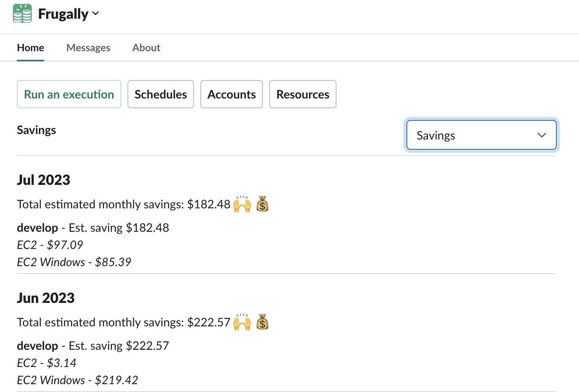
Task: Click money bag emoji in Jul 2023
Action: click(263, 204)
